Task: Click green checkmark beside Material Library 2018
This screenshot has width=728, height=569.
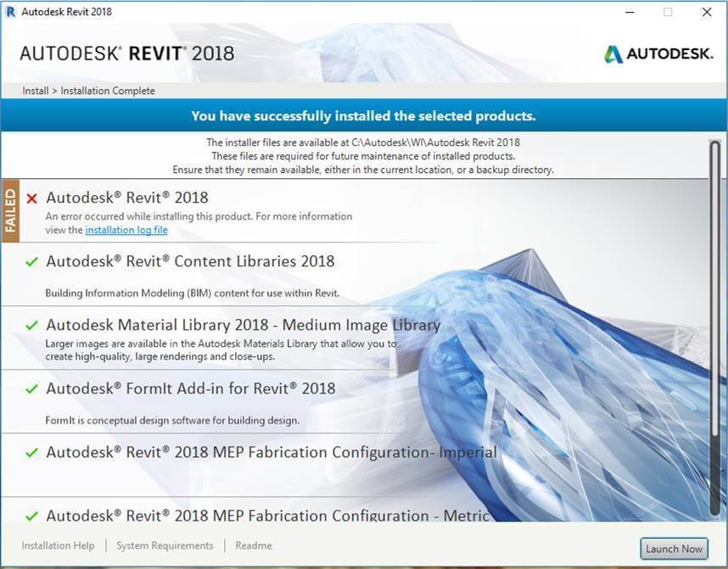Action: click(x=32, y=326)
